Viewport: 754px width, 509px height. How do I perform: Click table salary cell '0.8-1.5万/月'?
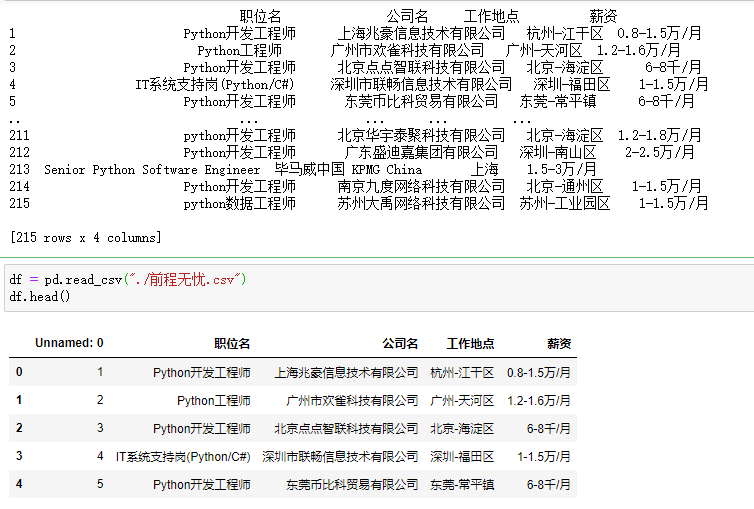pyautogui.click(x=539, y=372)
